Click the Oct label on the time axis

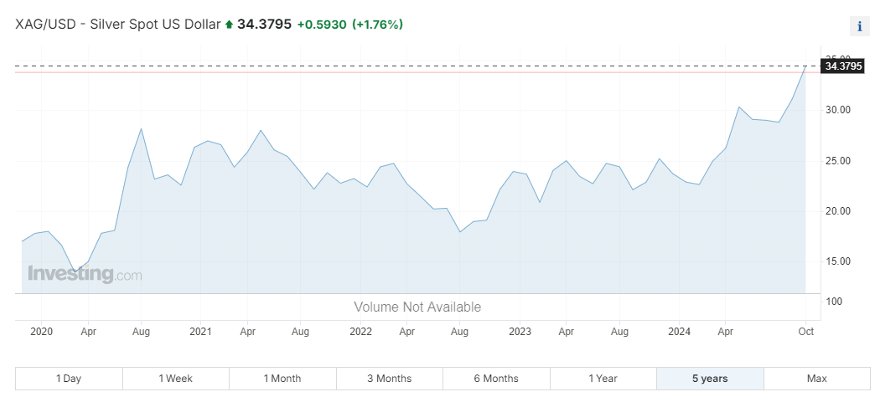pos(807,331)
